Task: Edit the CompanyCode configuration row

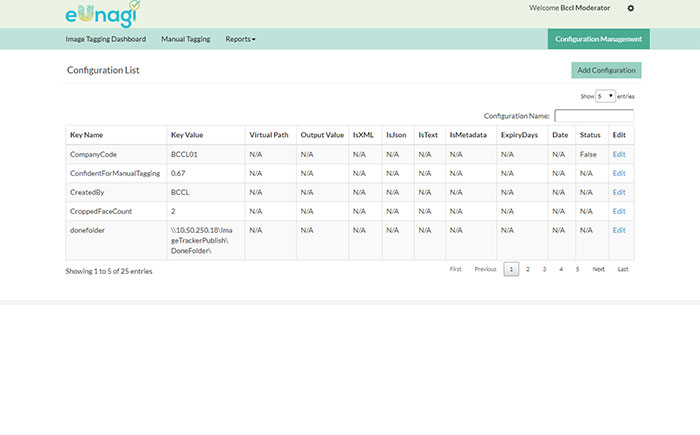Action: pyautogui.click(x=619, y=154)
